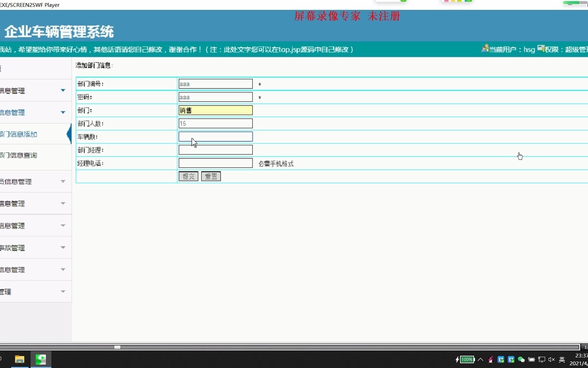Click the player's horizontal progress bar thumb

pos(117,347)
